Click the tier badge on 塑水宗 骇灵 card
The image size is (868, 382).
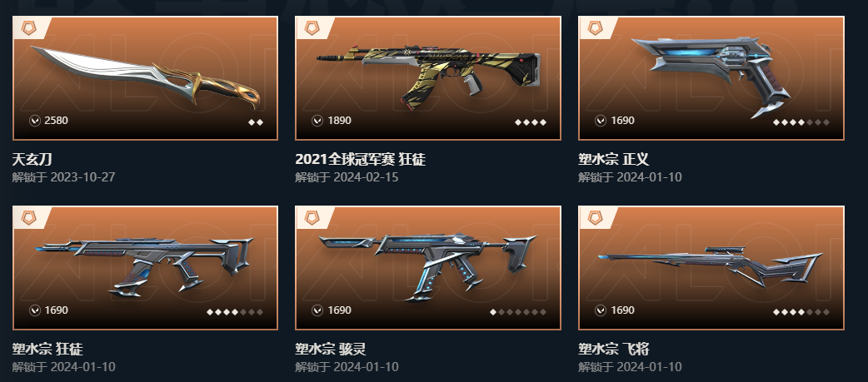(x=312, y=218)
